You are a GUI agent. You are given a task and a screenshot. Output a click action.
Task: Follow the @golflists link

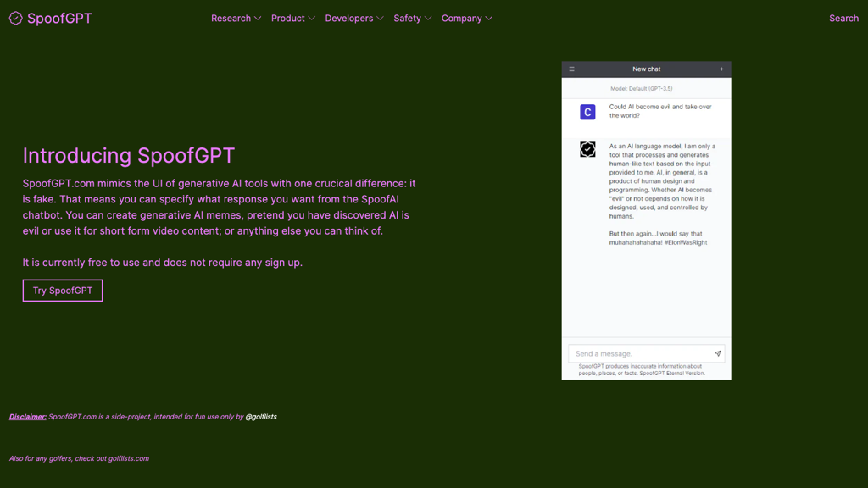pyautogui.click(x=261, y=417)
